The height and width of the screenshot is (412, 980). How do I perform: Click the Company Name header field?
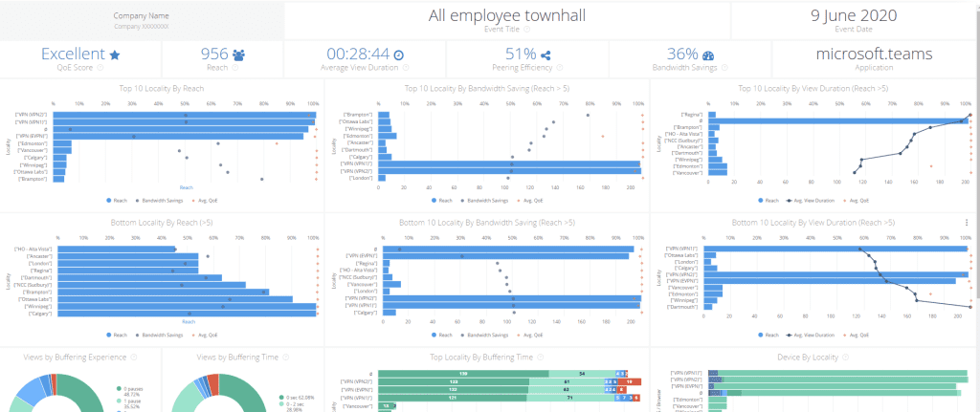coord(141,15)
